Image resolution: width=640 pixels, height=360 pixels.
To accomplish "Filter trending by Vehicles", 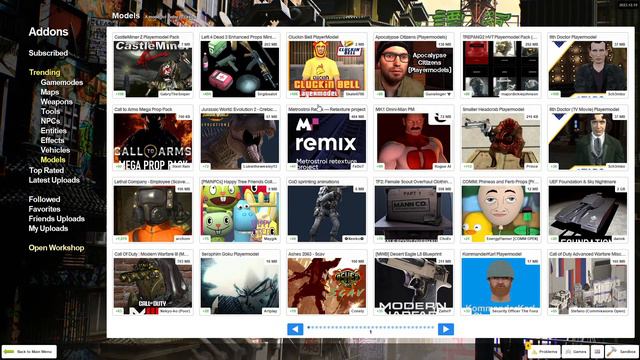I will (55, 150).
